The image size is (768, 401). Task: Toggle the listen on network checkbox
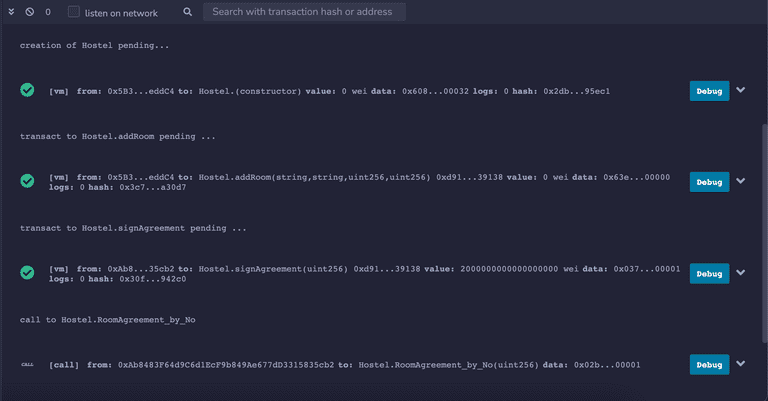(74, 12)
